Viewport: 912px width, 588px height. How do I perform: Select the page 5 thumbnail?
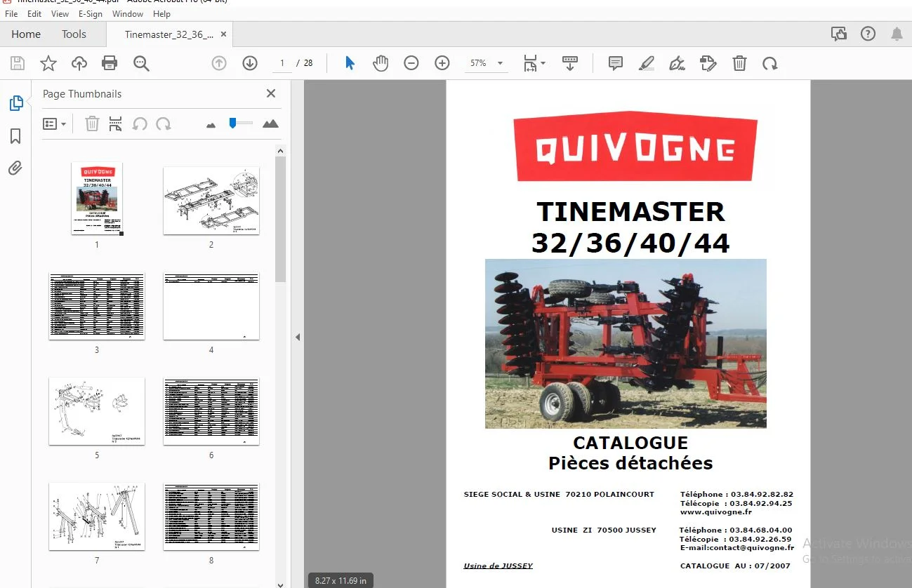pyautogui.click(x=97, y=411)
